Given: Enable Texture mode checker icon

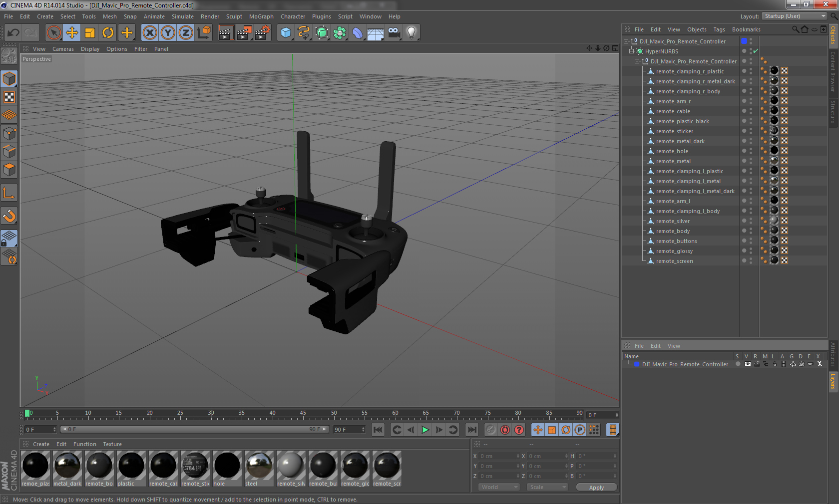Looking at the screenshot, I should pos(9,97).
